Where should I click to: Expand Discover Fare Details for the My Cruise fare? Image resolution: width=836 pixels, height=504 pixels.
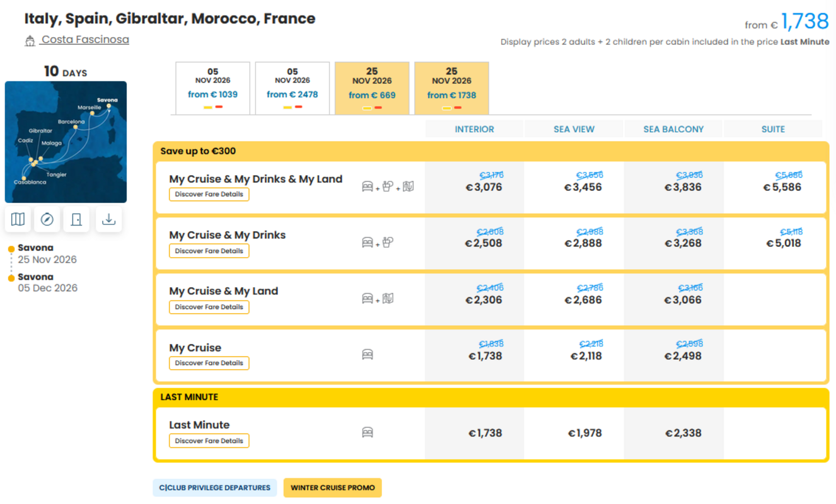pyautogui.click(x=209, y=363)
